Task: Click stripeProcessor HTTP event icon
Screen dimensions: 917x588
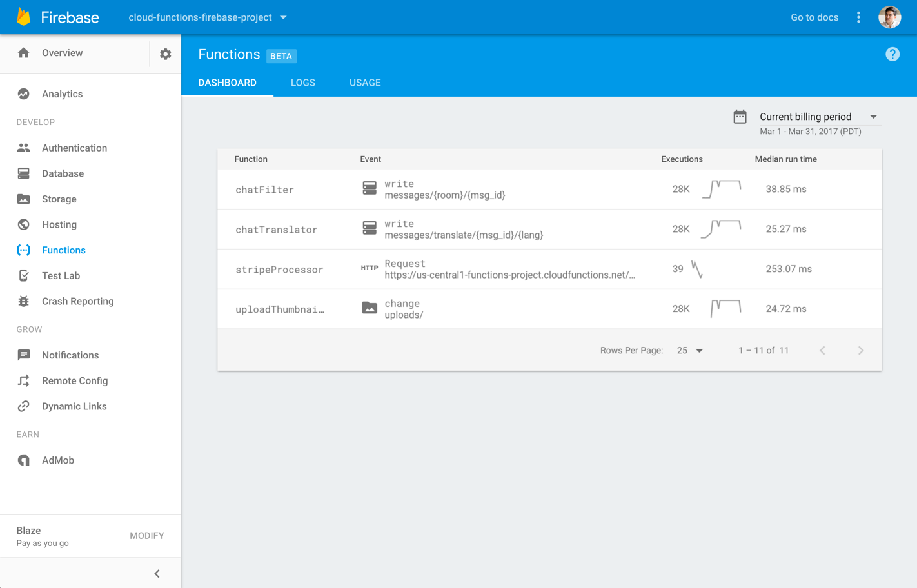Action: coord(370,268)
